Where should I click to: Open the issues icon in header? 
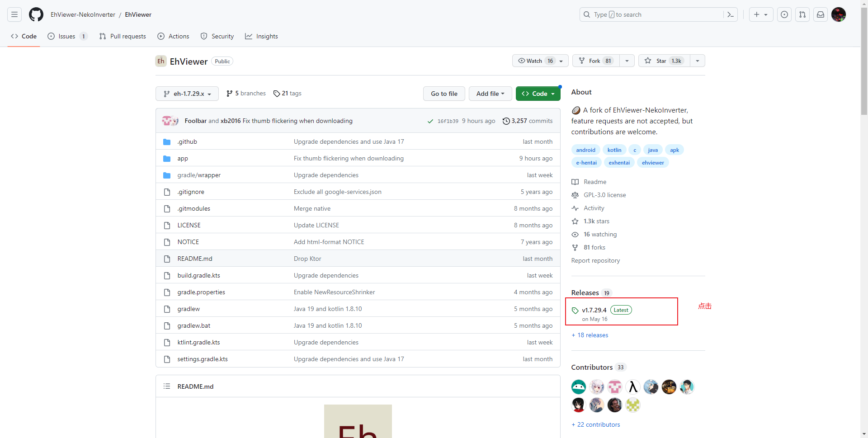pyautogui.click(x=784, y=14)
